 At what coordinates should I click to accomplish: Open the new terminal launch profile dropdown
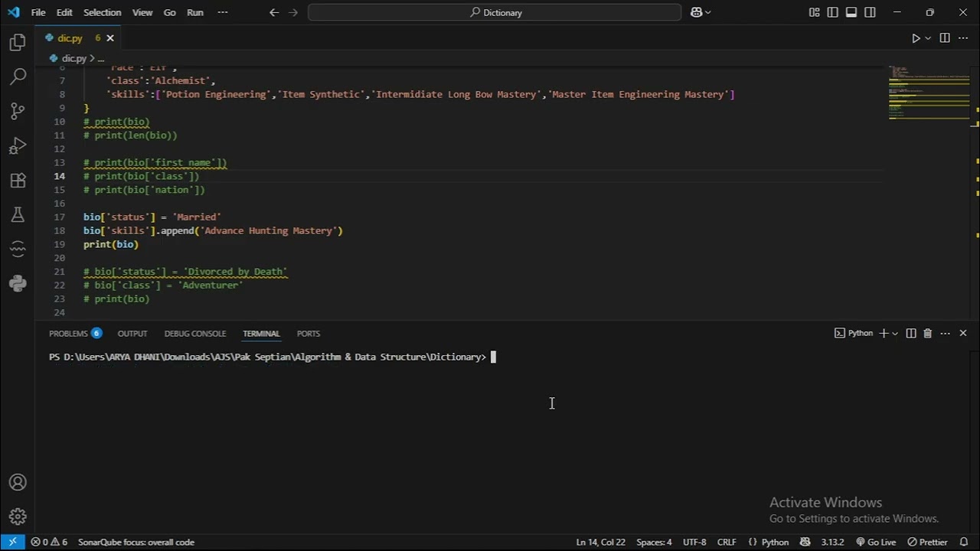click(x=894, y=334)
